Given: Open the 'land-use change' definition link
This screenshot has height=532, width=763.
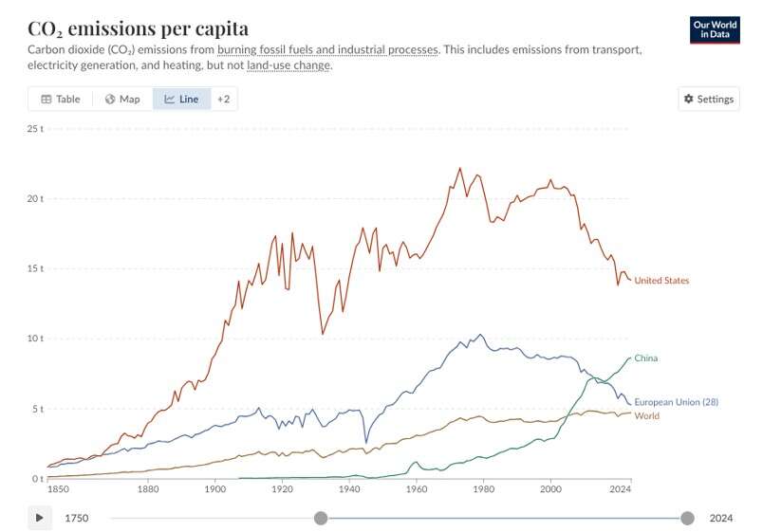Looking at the screenshot, I should 288,64.
